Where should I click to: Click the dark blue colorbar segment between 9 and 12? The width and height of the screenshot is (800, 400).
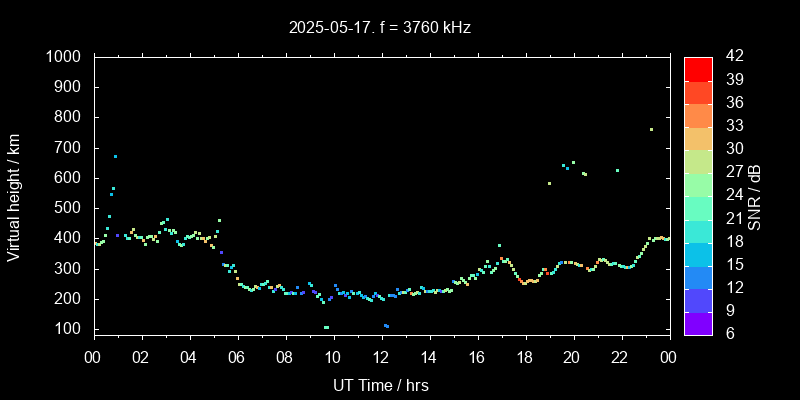tap(698, 299)
